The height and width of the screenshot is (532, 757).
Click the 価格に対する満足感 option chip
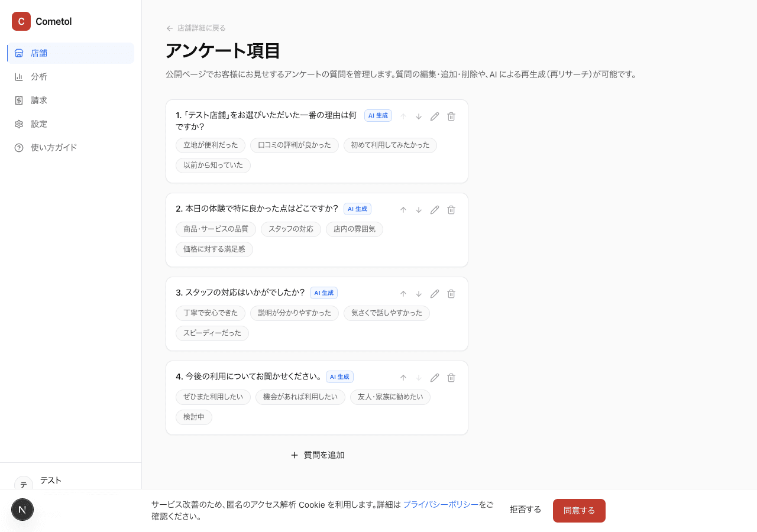214,249
